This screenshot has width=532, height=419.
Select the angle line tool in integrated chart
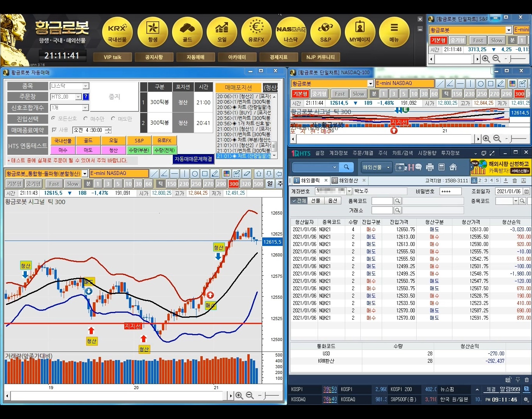pyautogui.click(x=164, y=173)
